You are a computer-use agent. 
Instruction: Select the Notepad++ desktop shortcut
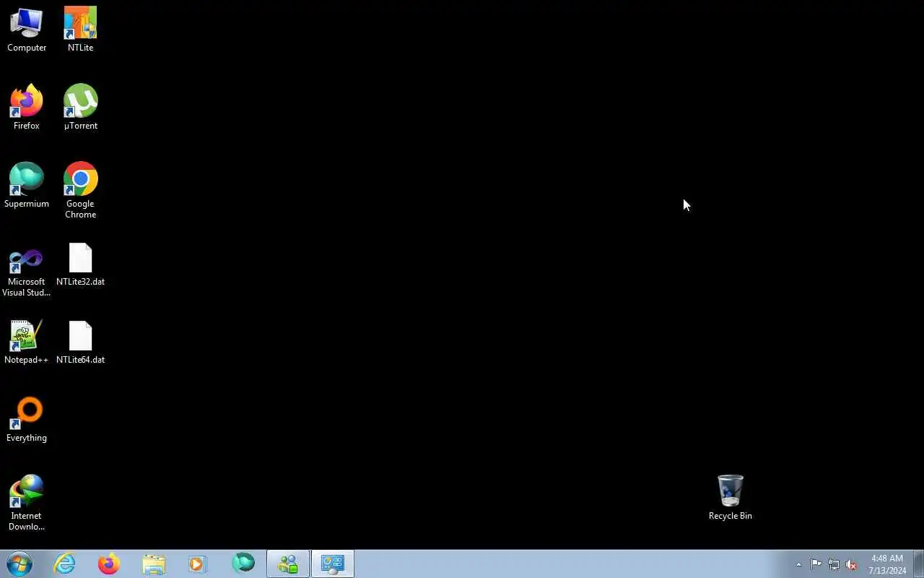pyautogui.click(x=27, y=342)
